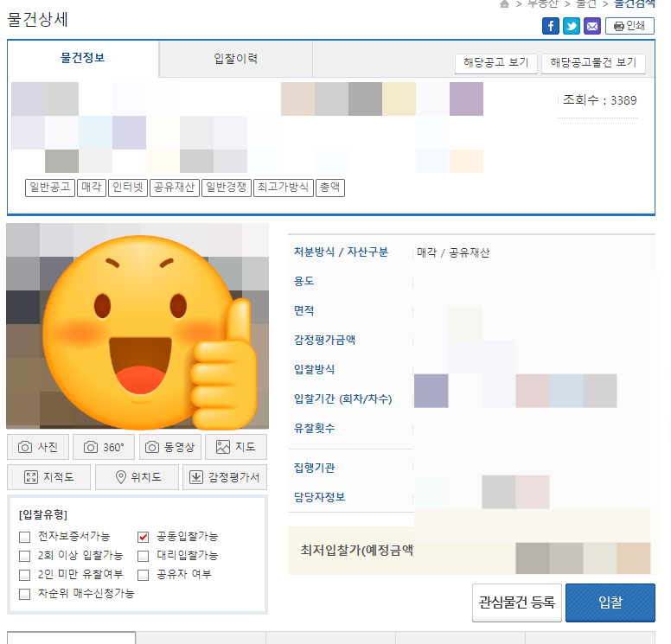Uncheck 공동입찰가능 checkbox
Image resolution: width=671 pixels, height=644 pixels.
[144, 537]
